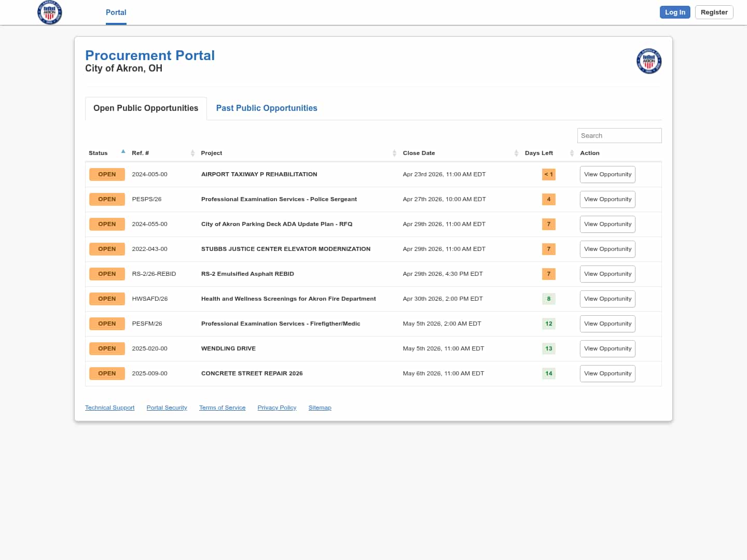This screenshot has width=747, height=560.
Task: Click OPEN status badge for PESPS/26
Action: pyautogui.click(x=107, y=199)
